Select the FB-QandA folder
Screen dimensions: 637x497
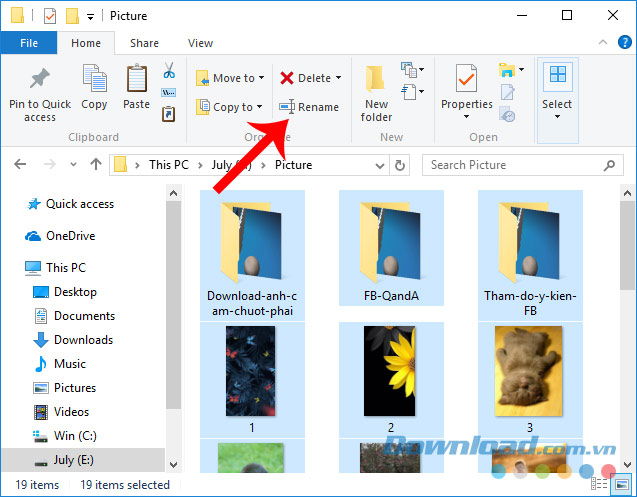point(391,248)
